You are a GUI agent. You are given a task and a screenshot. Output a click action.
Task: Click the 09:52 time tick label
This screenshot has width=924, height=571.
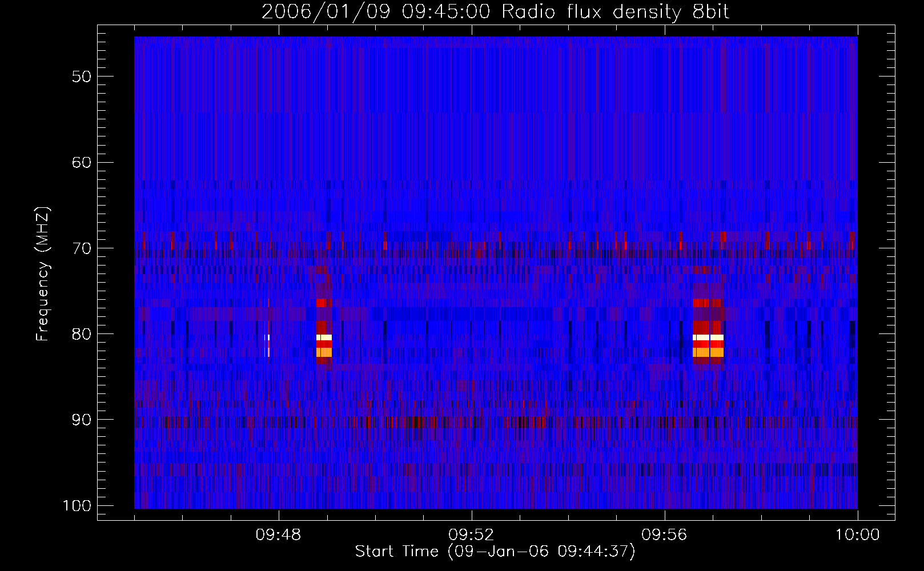[x=471, y=535]
